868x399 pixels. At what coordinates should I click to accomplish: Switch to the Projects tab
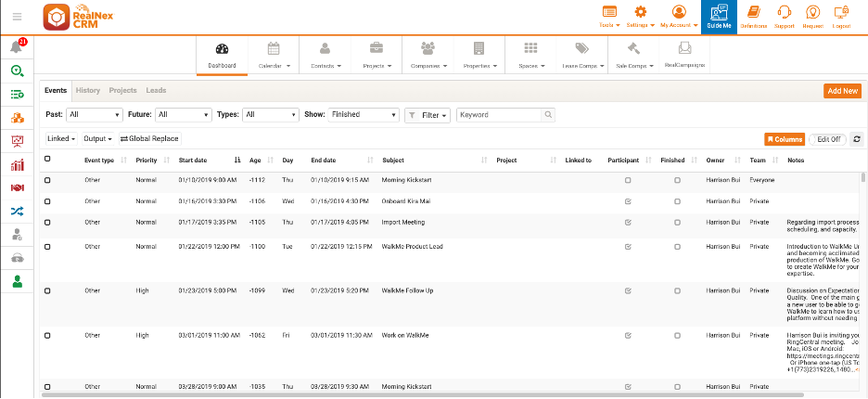(x=123, y=90)
